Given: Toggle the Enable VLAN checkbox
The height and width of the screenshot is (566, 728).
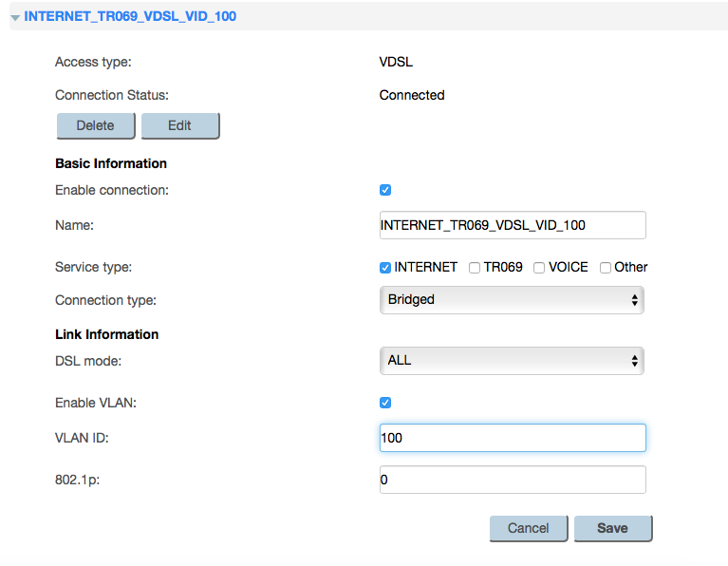Looking at the screenshot, I should coord(385,403).
